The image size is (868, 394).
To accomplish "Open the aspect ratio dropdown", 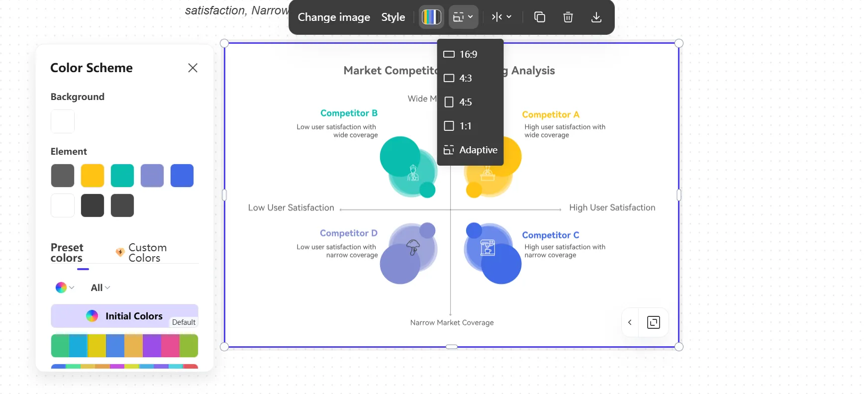I will 463,17.
